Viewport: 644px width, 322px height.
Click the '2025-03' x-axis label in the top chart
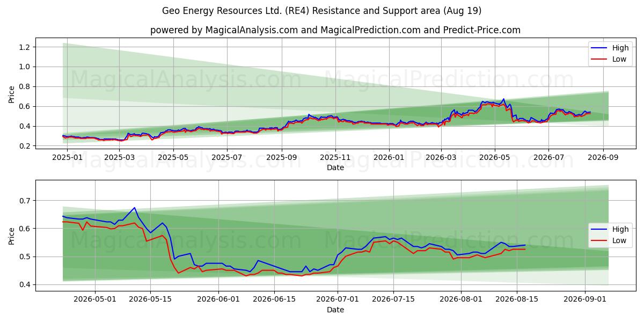point(120,158)
